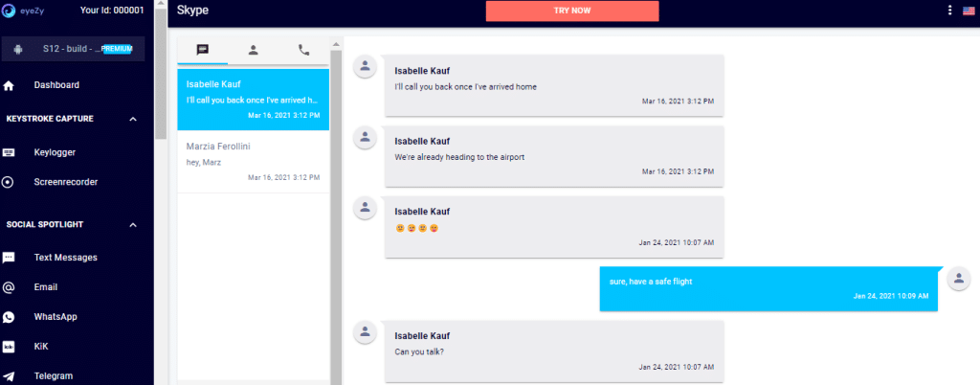Click the eyeZy logo icon
The width and height of the screenshot is (980, 385).
tap(9, 10)
